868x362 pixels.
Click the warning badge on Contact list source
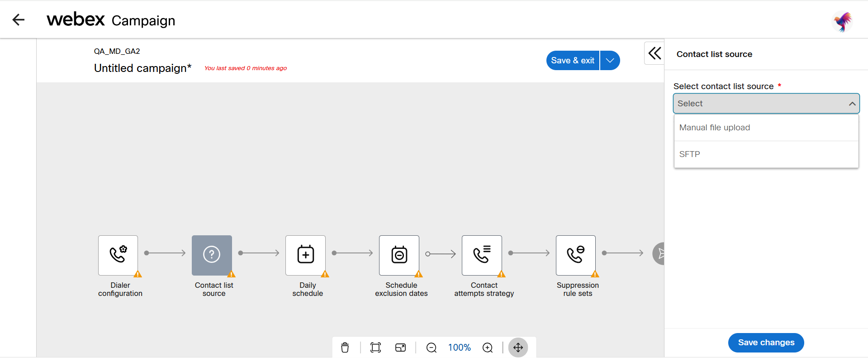click(x=231, y=274)
